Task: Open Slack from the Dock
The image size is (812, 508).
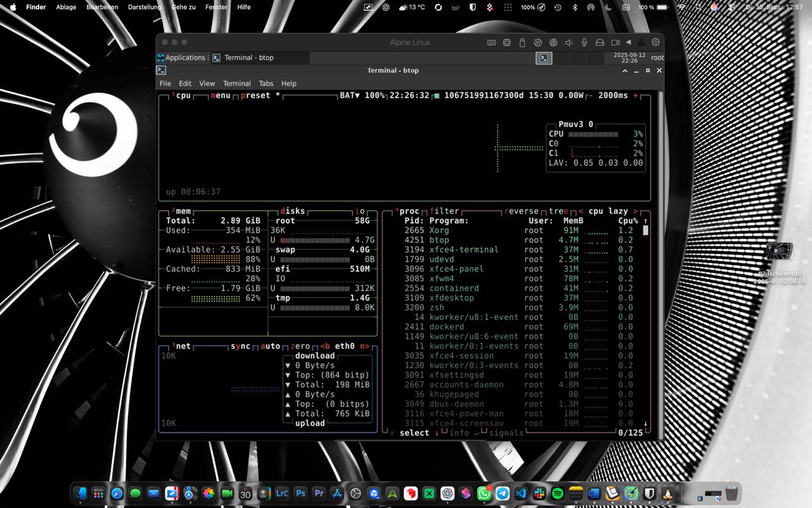Action: coord(539,493)
